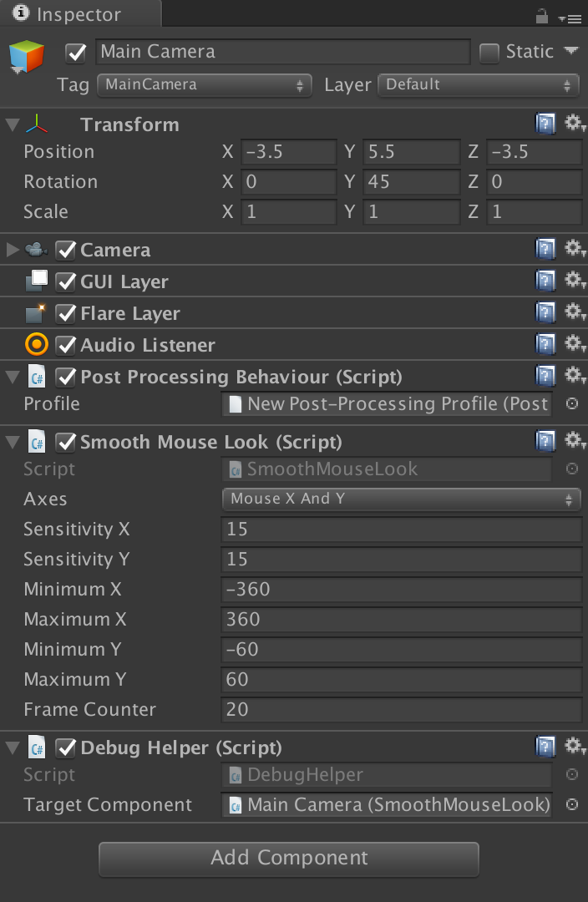The width and height of the screenshot is (588, 902).
Task: Open the Static dropdown arrow
Action: pyautogui.click(x=571, y=51)
